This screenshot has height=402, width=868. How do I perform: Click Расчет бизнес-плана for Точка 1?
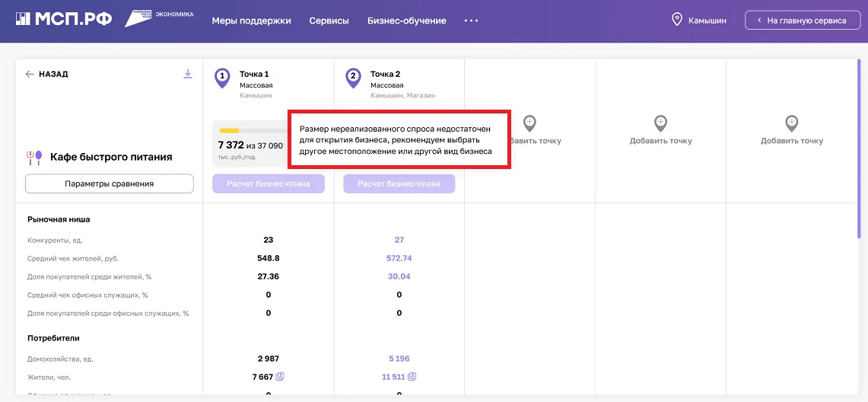point(268,183)
